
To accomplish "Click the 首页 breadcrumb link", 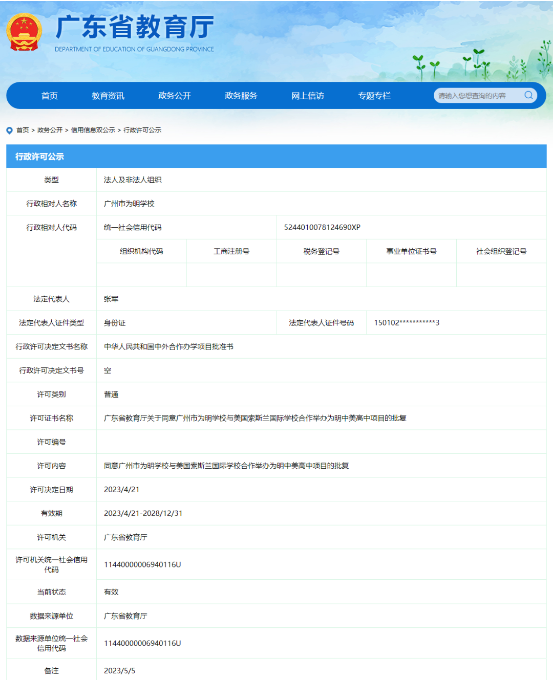I will tap(23, 130).
